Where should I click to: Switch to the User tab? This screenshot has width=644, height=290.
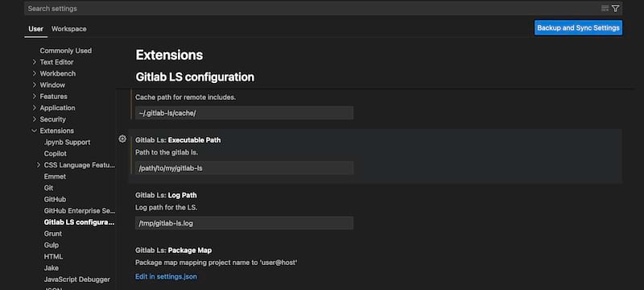(x=35, y=29)
